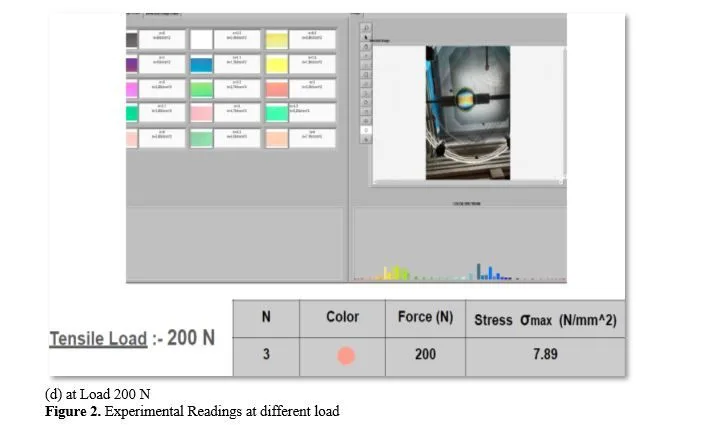The width and height of the screenshot is (712, 430).
Task: Click the 'Tensile Load' underlined heading
Action: pos(98,339)
